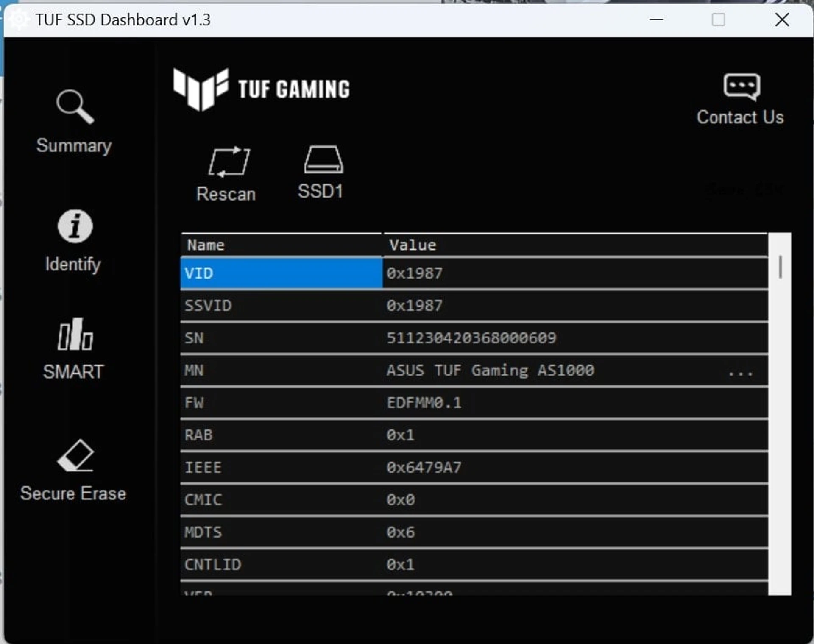Close the TUF SSD Dashboard window
The width and height of the screenshot is (814, 644).
pos(782,20)
